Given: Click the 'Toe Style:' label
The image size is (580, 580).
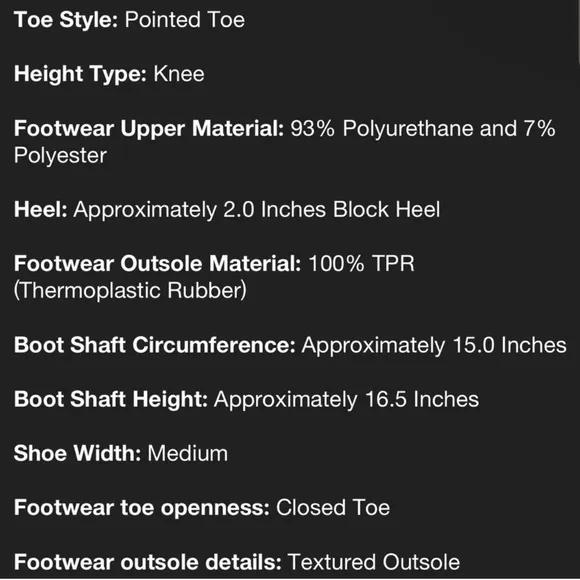Looking at the screenshot, I should [x=66, y=20].
